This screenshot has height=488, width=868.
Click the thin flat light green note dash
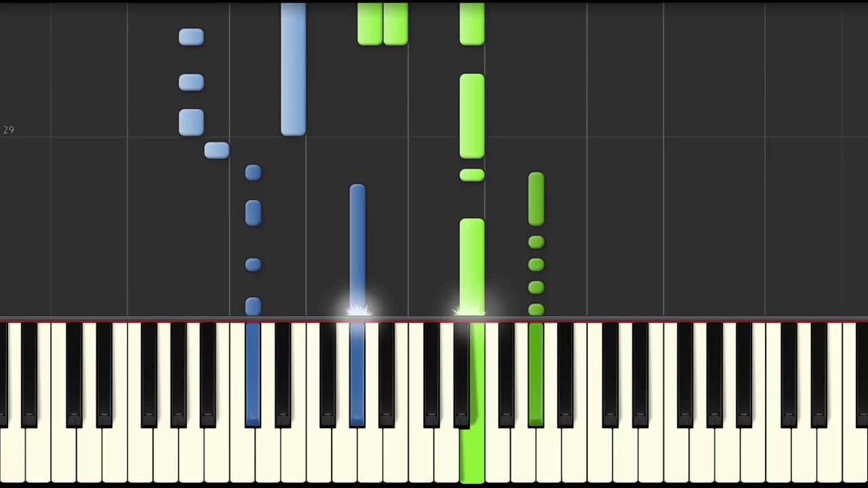coord(472,176)
